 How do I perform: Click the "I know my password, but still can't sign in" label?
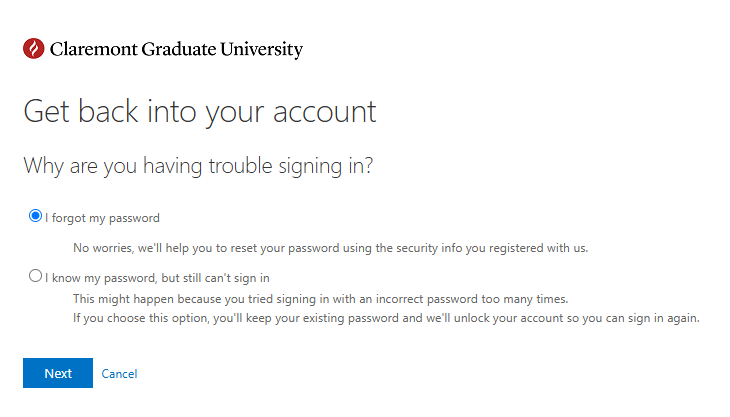157,278
